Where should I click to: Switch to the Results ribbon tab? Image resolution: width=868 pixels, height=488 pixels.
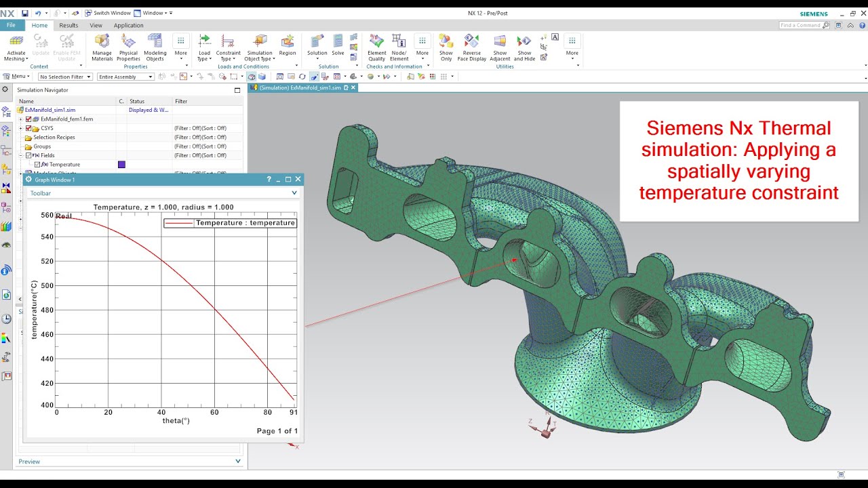coord(68,25)
